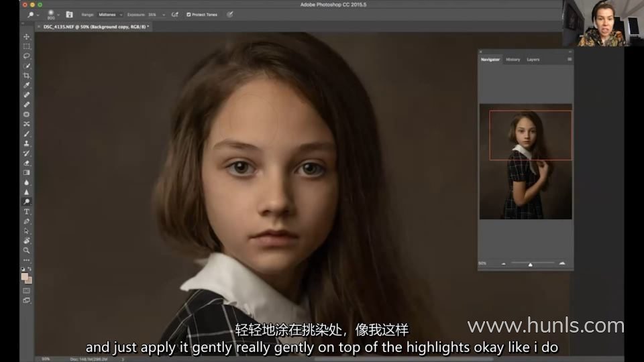Select the Hand tool
The width and height of the screenshot is (644, 362).
pyautogui.click(x=27, y=241)
